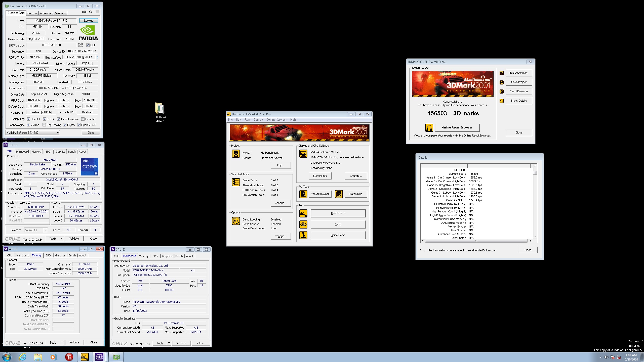The height and width of the screenshot is (362, 644).
Task: Click Show Details magnifier icon
Action: [x=502, y=101]
